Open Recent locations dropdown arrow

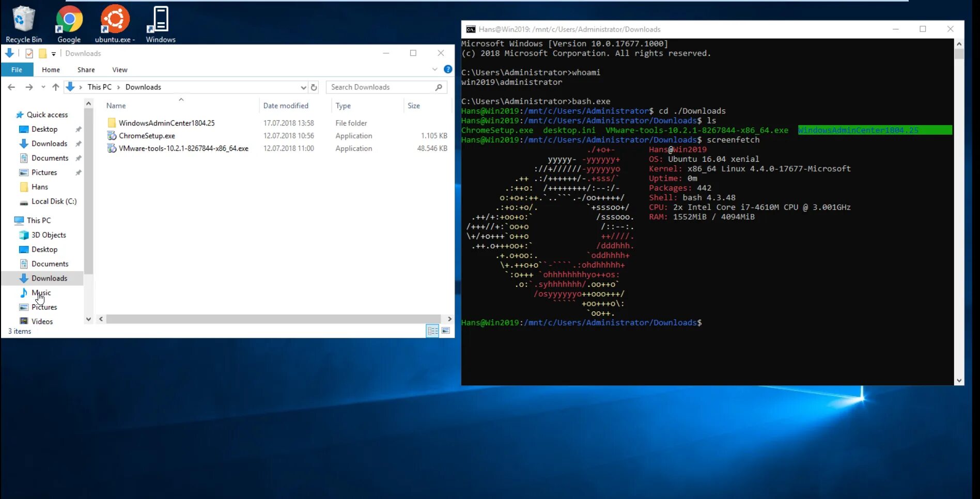[x=43, y=87]
